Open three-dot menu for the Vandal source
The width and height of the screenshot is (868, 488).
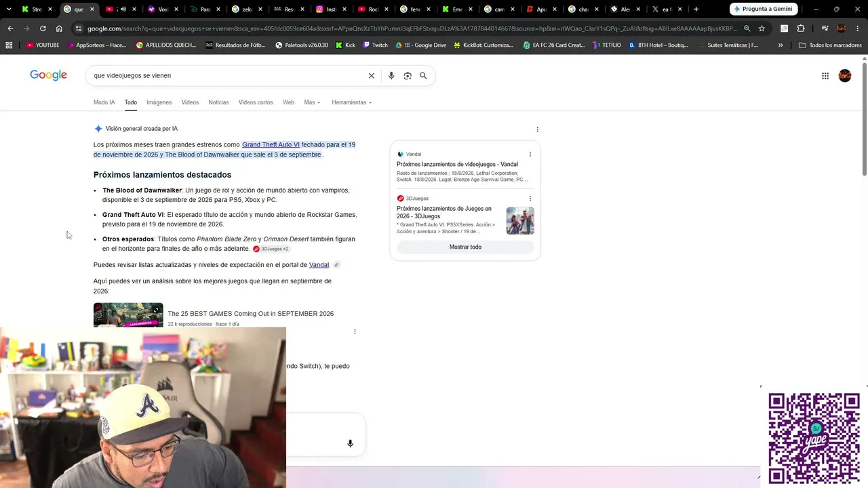[530, 155]
